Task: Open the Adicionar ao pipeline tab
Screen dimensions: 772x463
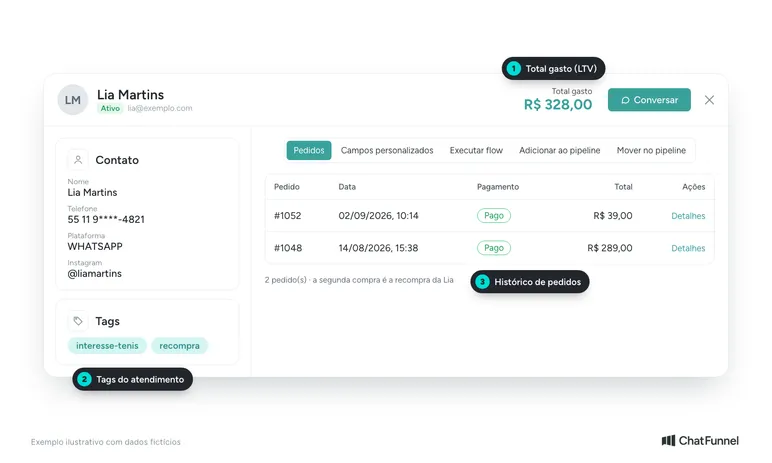Action: coord(559,150)
